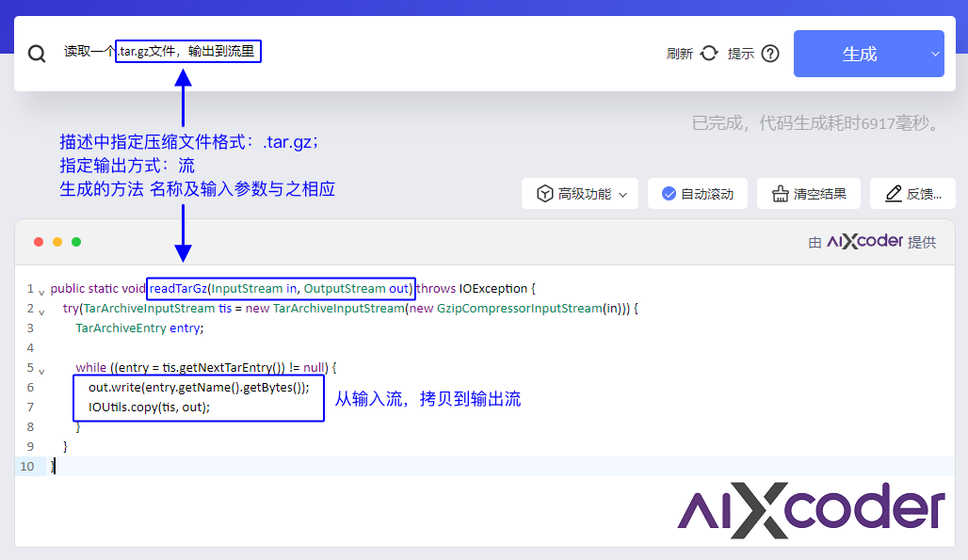The width and height of the screenshot is (968, 560).
Task: Open the 生成 button dropdown chevron
Action: pyautogui.click(x=933, y=53)
